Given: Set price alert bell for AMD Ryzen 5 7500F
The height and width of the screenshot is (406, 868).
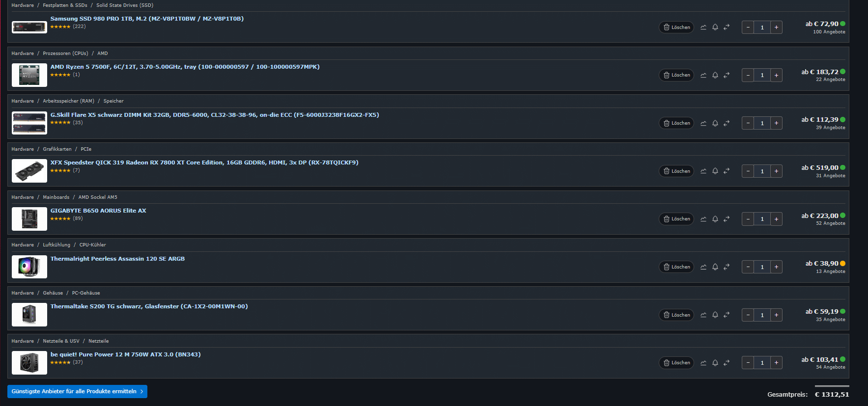Looking at the screenshot, I should pyautogui.click(x=715, y=75).
